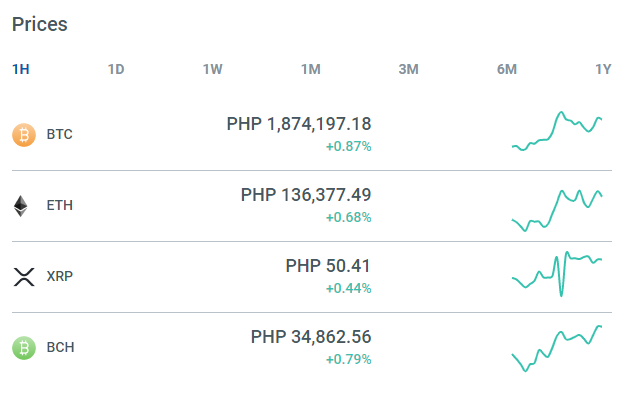
Task: Click the orange Bitcoin BTC icon
Action: tap(24, 135)
